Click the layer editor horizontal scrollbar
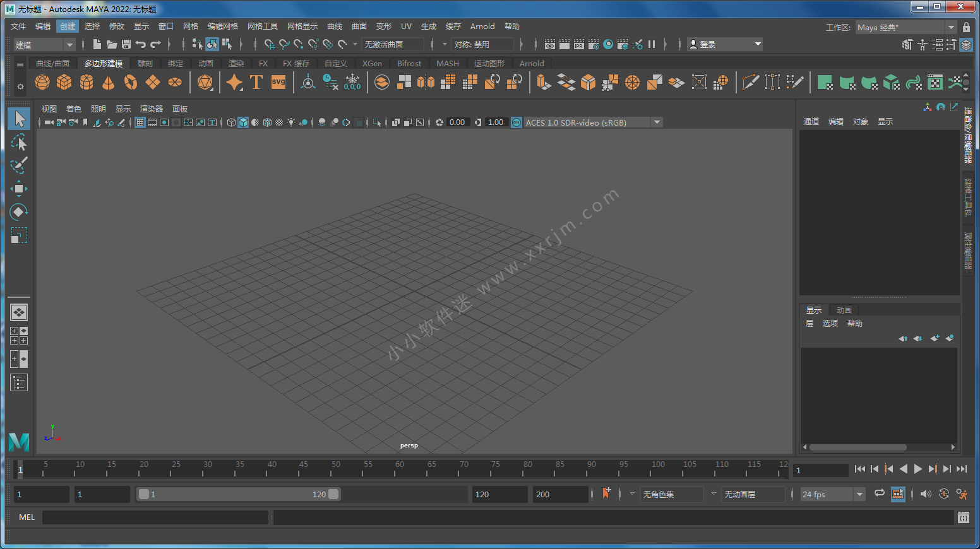This screenshot has width=980, height=549. tap(858, 447)
